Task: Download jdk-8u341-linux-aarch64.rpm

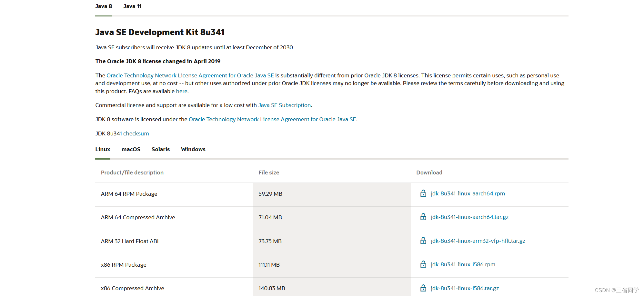Action: click(x=468, y=193)
